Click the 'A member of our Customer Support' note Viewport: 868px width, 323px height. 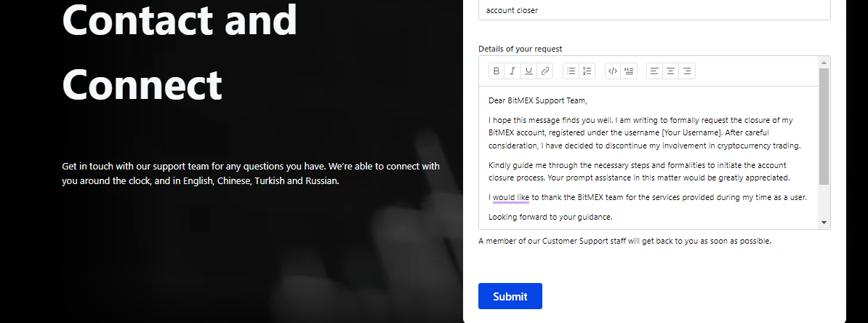624,241
